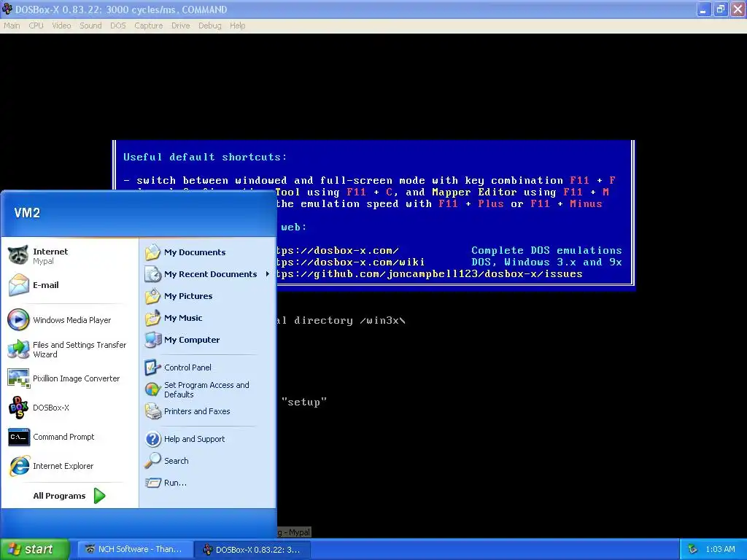The height and width of the screenshot is (560, 747).
Task: Launch Windows Media Player icon
Action: pyautogui.click(x=18, y=319)
